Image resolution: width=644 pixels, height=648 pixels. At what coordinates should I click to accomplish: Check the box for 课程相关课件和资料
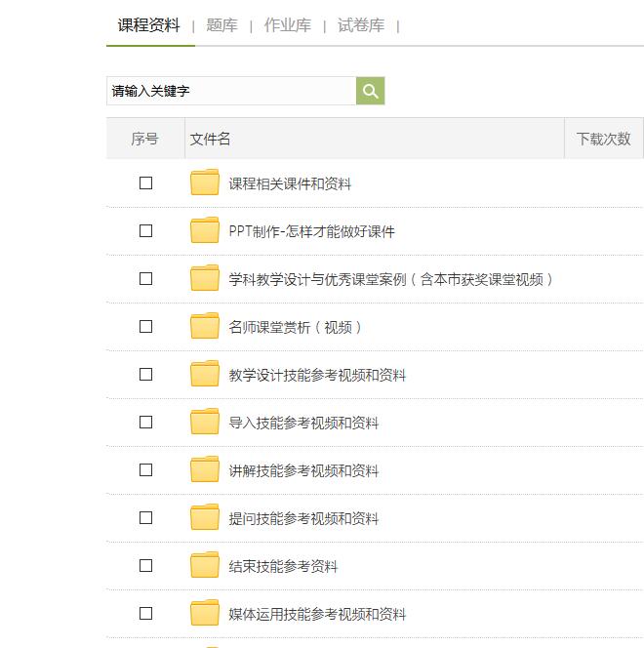pyautogui.click(x=146, y=182)
